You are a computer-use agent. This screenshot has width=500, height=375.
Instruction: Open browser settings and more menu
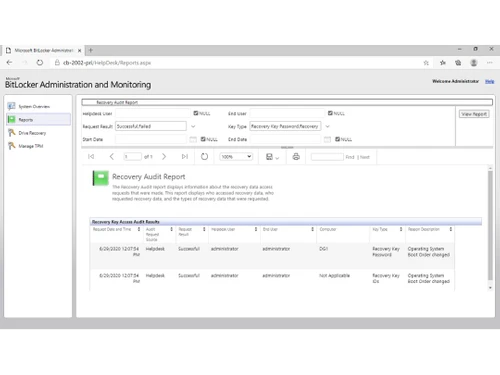(489, 63)
